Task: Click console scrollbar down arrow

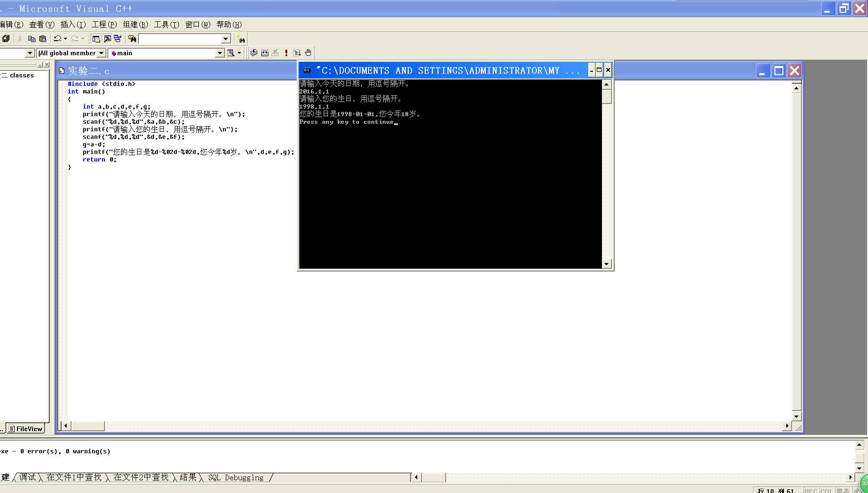Action: (607, 264)
